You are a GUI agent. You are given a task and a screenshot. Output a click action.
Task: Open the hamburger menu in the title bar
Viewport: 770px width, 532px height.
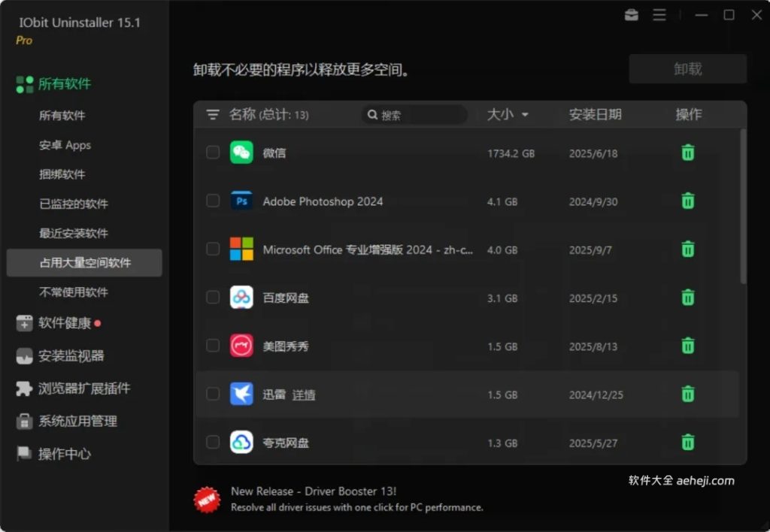pyautogui.click(x=659, y=14)
